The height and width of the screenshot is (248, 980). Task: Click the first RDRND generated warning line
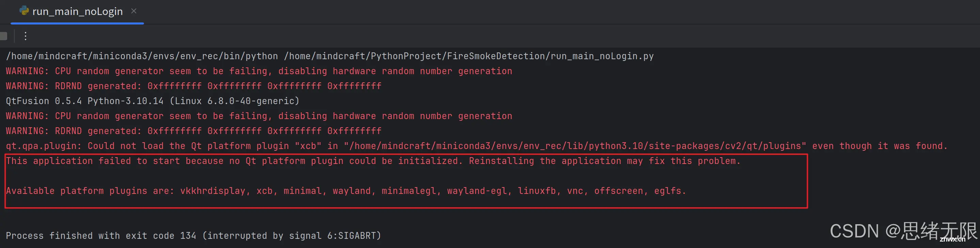(194, 86)
